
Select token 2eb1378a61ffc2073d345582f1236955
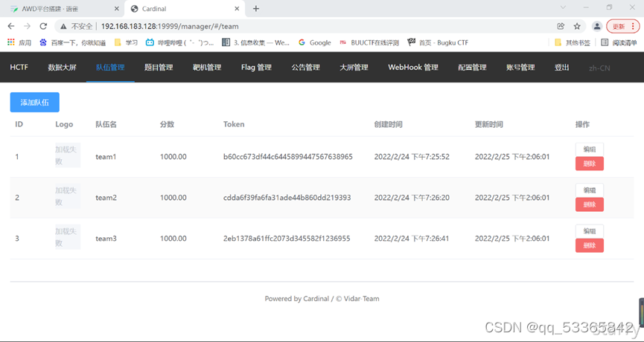point(287,239)
